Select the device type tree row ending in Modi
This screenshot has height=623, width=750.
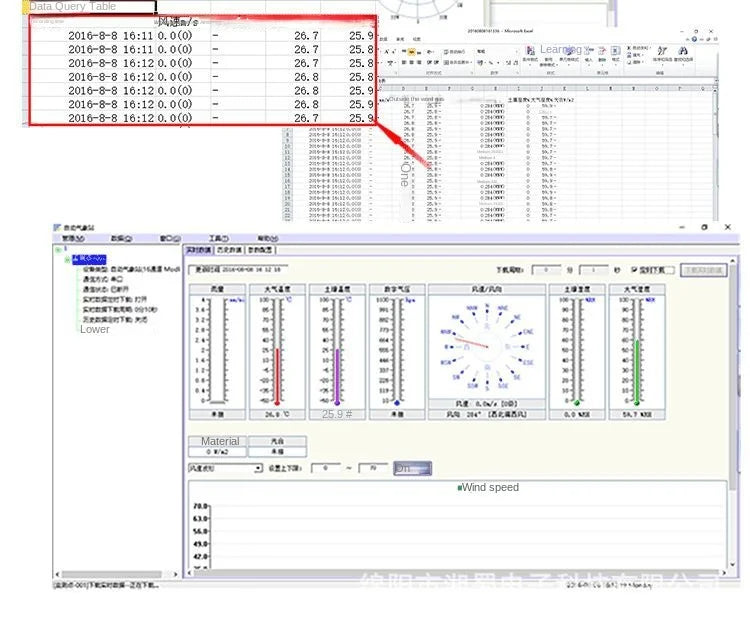tap(131, 269)
